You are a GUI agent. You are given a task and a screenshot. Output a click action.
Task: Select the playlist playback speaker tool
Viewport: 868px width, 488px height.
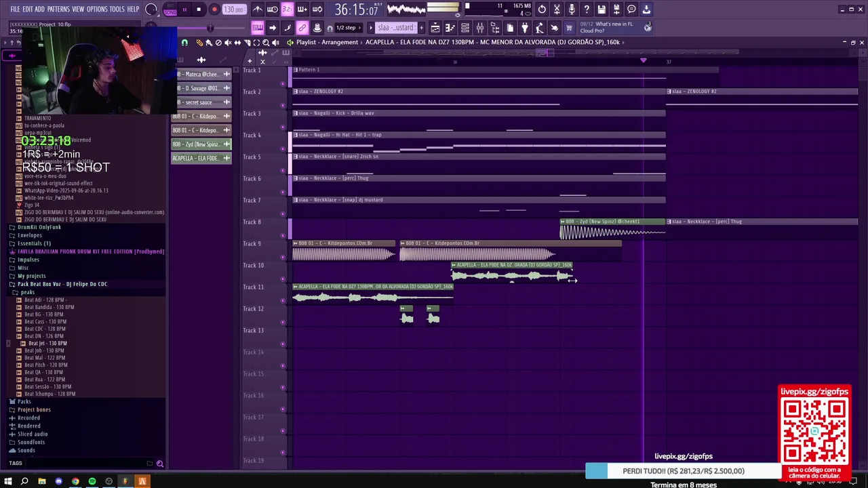pos(275,43)
